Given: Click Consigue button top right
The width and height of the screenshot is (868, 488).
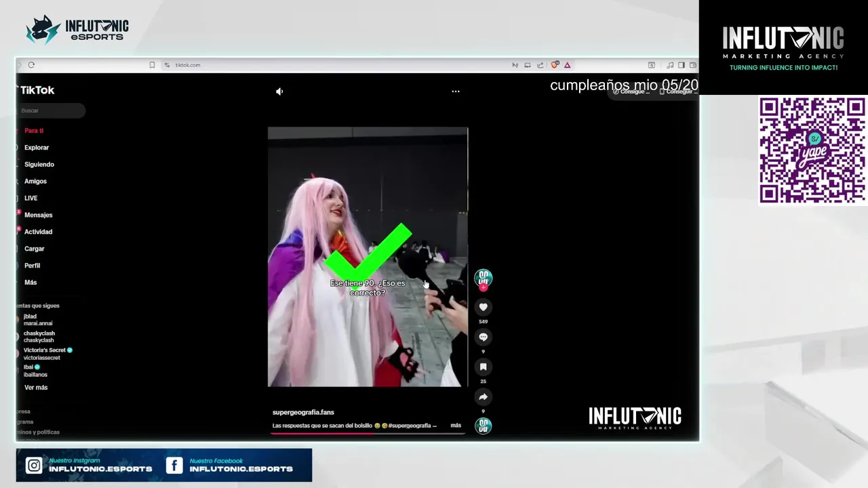Looking at the screenshot, I should tap(632, 91).
